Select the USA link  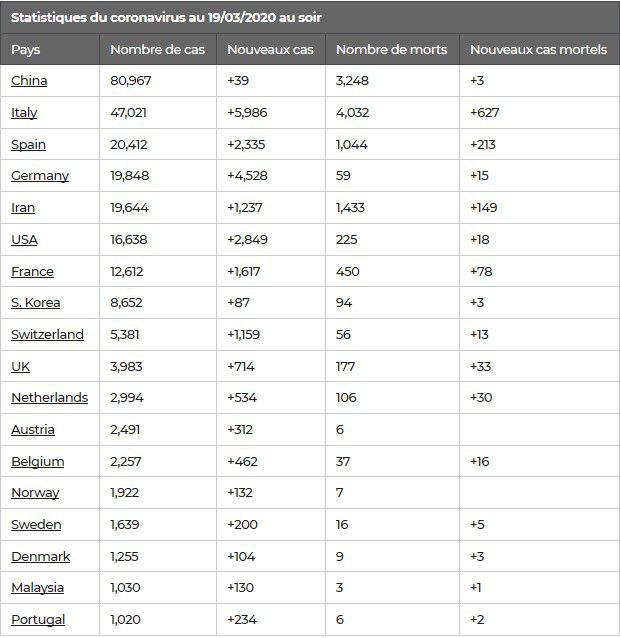[x=24, y=240]
